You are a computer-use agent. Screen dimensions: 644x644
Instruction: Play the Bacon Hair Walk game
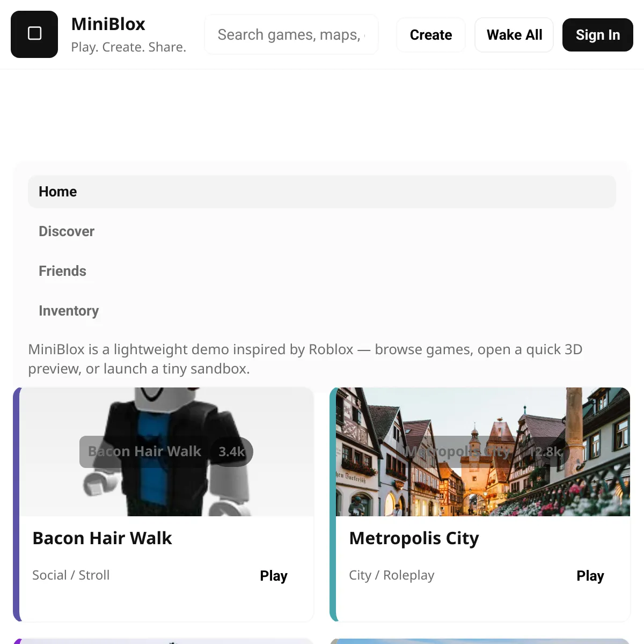[274, 576]
